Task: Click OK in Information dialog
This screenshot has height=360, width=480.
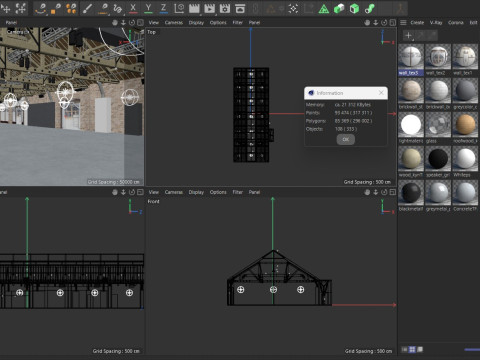Action: (x=346, y=139)
